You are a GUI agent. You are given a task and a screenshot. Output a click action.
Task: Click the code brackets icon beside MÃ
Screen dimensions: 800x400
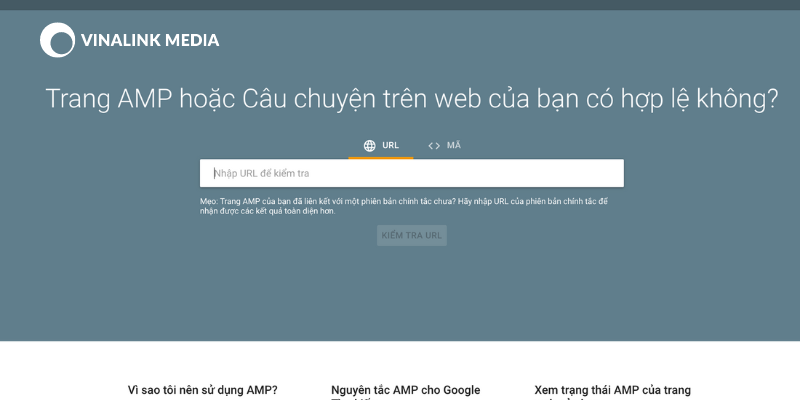pos(434,146)
